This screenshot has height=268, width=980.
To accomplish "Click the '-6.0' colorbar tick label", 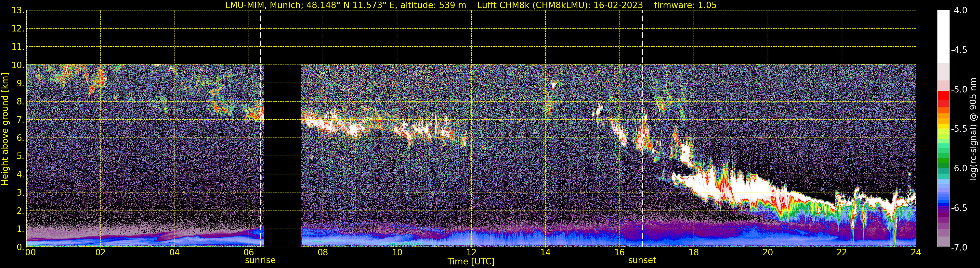I will 959,168.
